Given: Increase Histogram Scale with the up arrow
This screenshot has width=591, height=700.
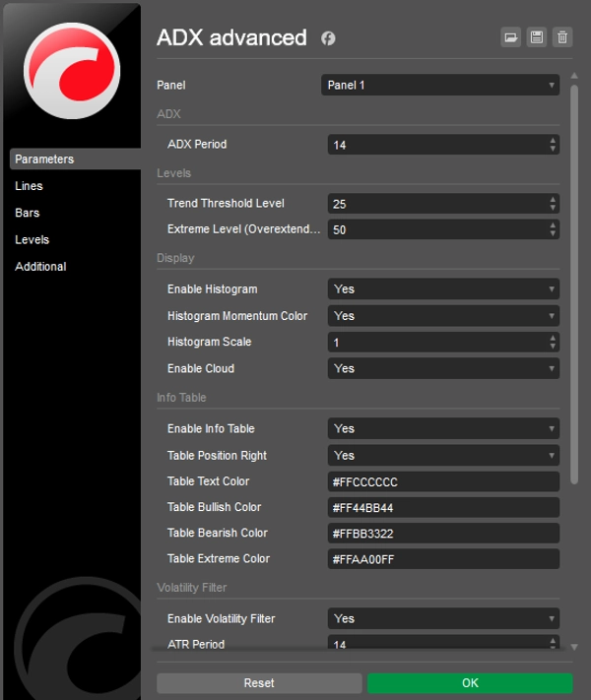Looking at the screenshot, I should coord(553,338).
